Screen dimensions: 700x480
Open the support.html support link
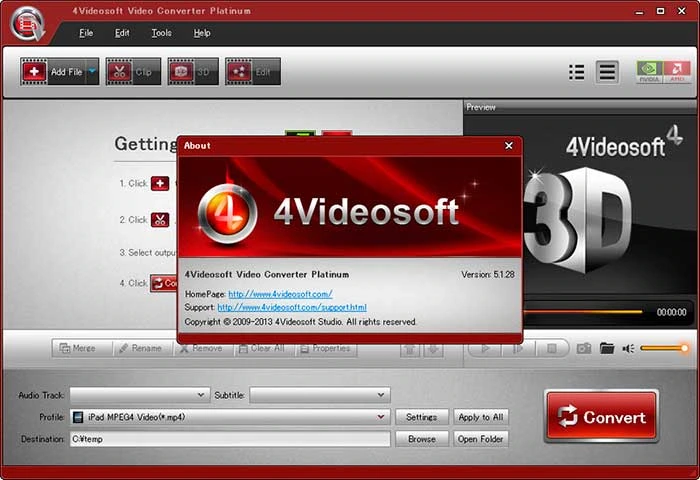(292, 308)
